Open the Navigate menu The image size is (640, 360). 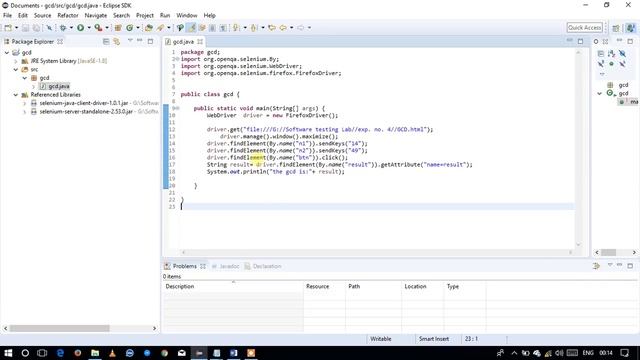(96, 16)
